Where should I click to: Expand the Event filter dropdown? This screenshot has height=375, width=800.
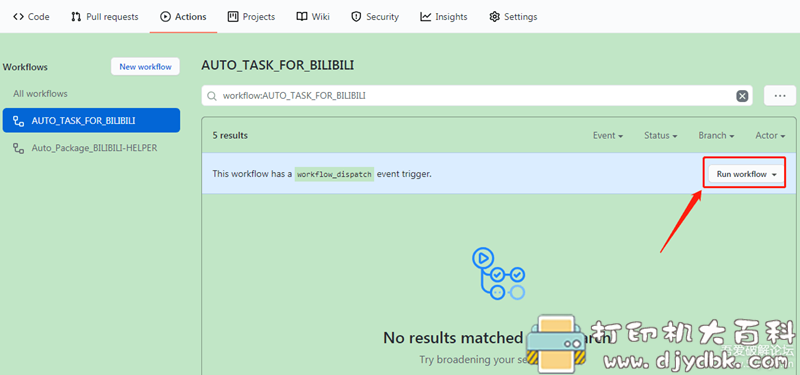608,136
